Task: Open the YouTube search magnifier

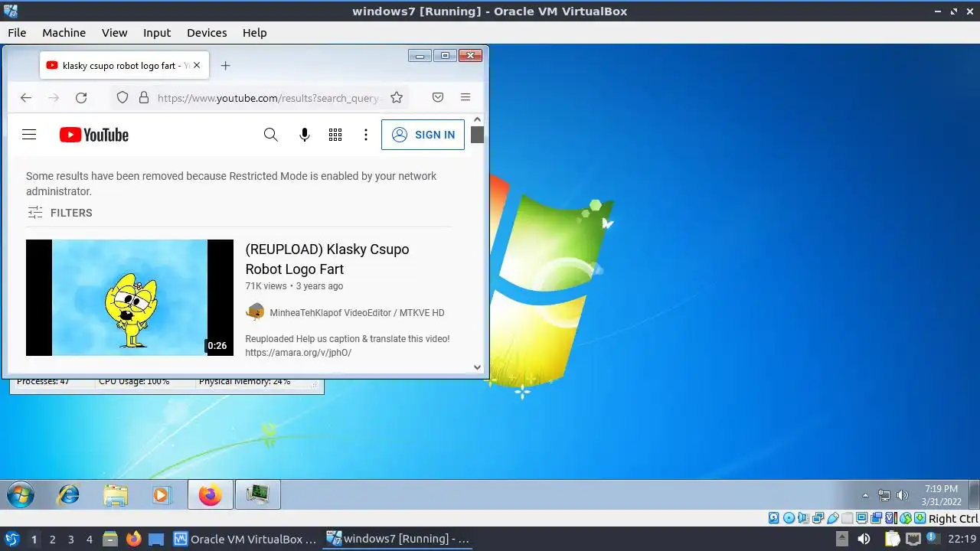Action: click(270, 135)
